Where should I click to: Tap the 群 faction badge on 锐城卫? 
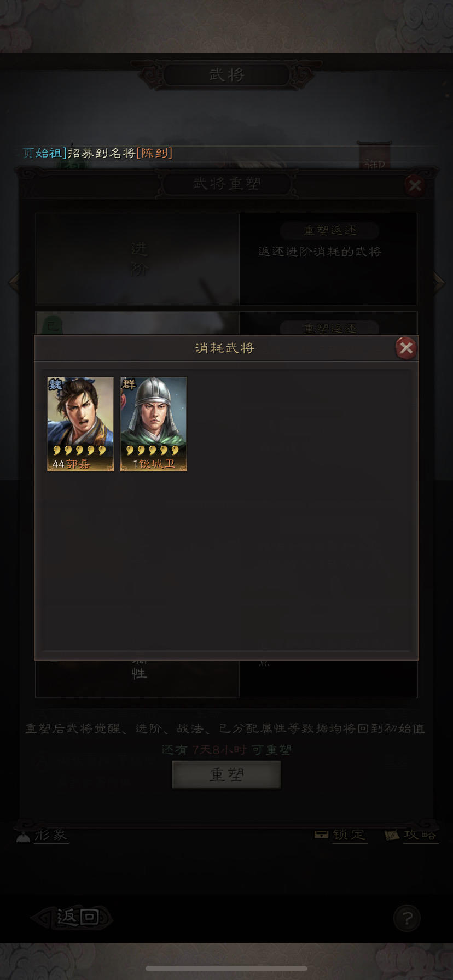(129, 384)
